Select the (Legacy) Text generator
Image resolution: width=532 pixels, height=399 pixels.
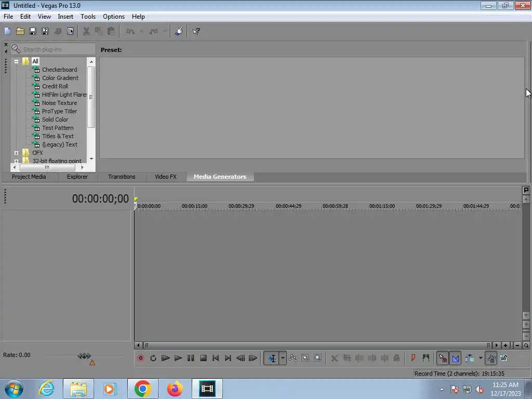(x=60, y=144)
